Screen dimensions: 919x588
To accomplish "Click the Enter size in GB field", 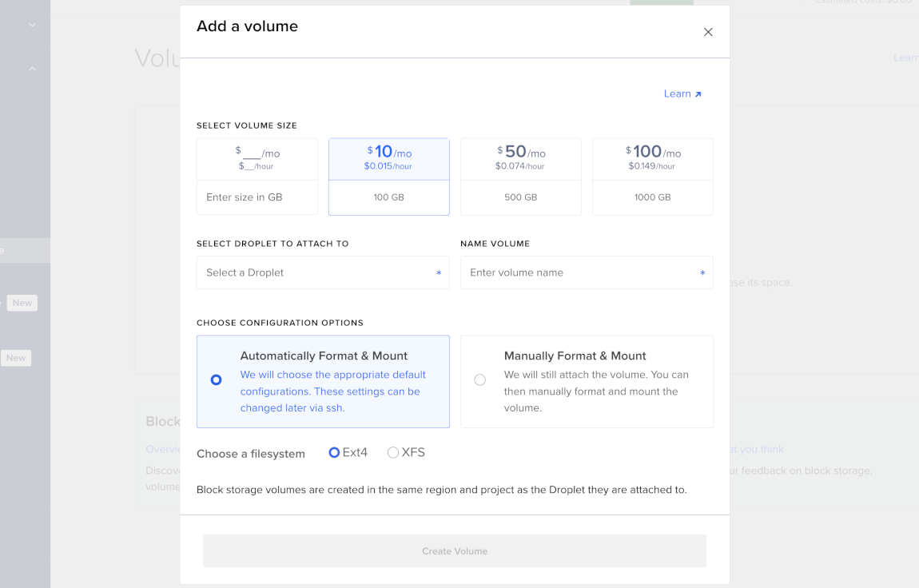I will [x=257, y=197].
